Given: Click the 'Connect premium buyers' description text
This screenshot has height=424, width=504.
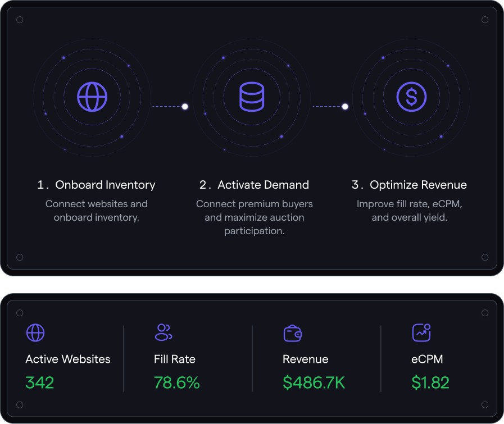Looking at the screenshot, I should point(255,217).
